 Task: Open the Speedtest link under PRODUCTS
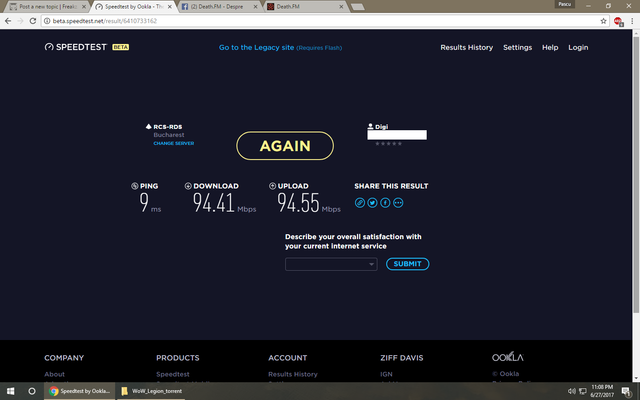click(173, 374)
